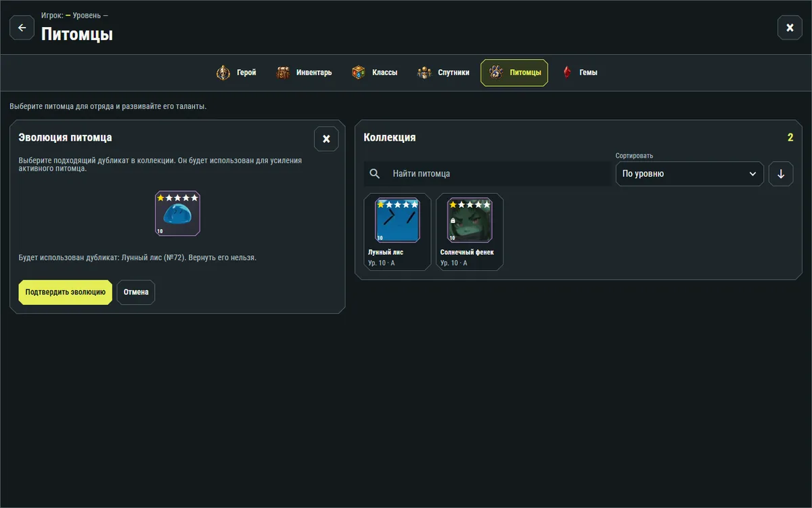
Task: Close the Питомцы screen with top-right X
Action: [790, 28]
